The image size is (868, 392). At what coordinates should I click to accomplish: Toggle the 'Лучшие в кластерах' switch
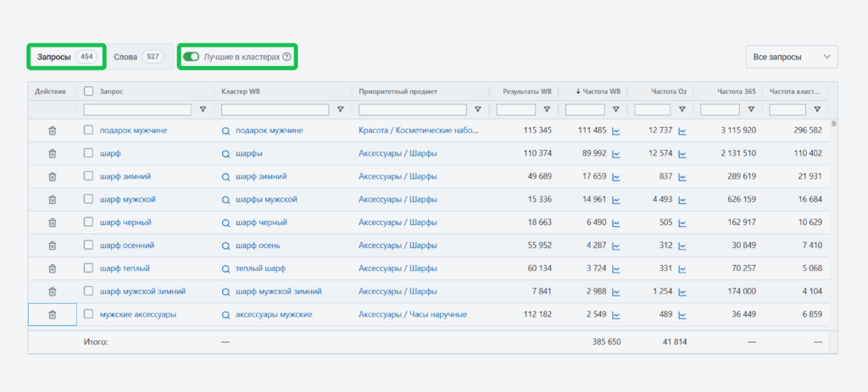(191, 57)
